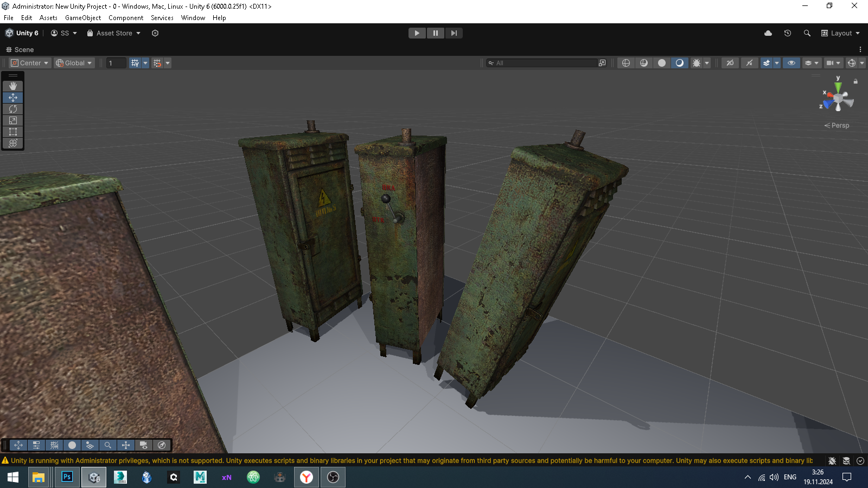Open the Asset Store button
Image resolution: width=868 pixels, height=488 pixels.
(x=114, y=33)
